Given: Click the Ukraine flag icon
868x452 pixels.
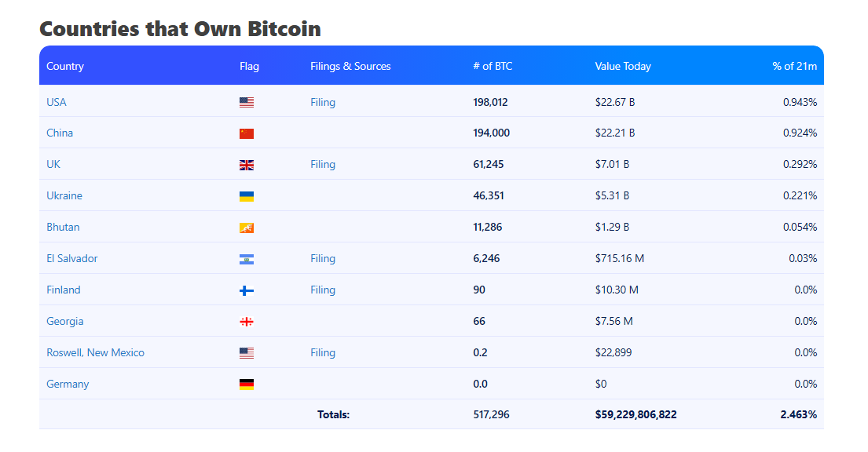Looking at the screenshot, I should (x=247, y=196).
